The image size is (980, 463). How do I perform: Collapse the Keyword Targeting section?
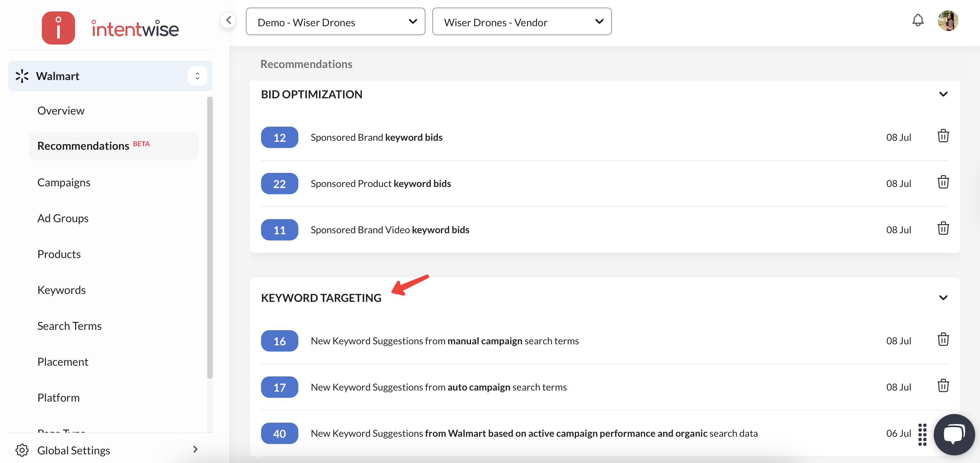point(943,298)
